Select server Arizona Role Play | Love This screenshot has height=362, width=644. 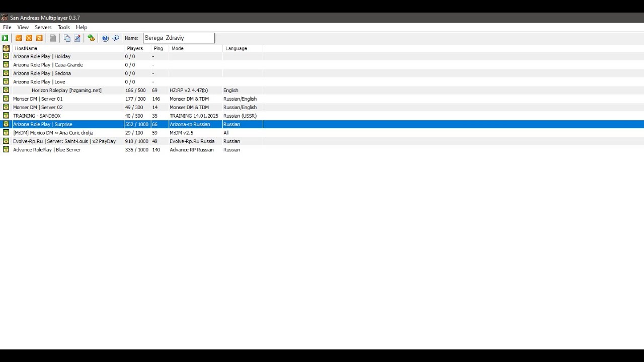click(39, 82)
